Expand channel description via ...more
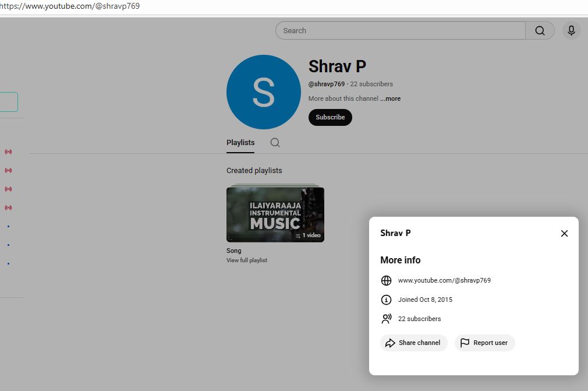588x391 pixels. (x=390, y=98)
